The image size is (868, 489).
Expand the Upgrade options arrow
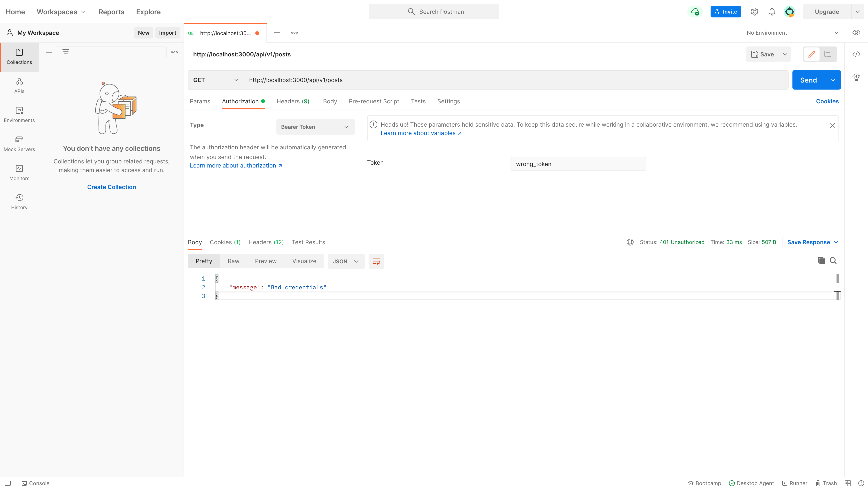[x=858, y=12]
